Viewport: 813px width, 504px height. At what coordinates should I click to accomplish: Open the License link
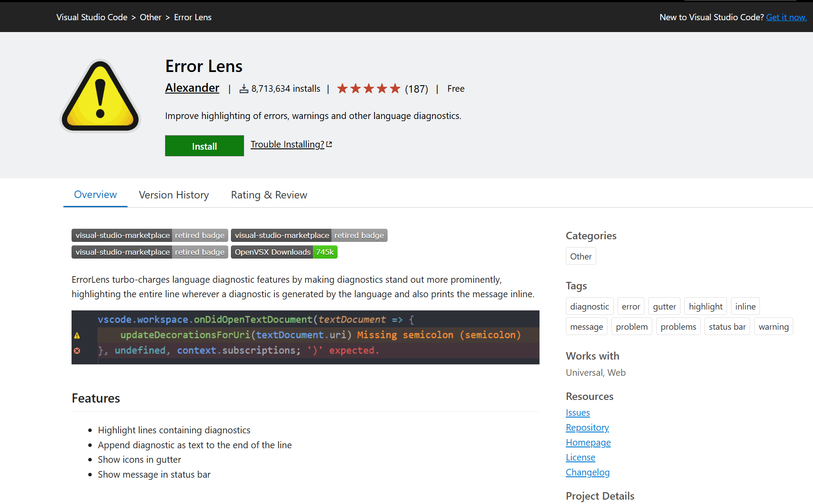tap(580, 457)
